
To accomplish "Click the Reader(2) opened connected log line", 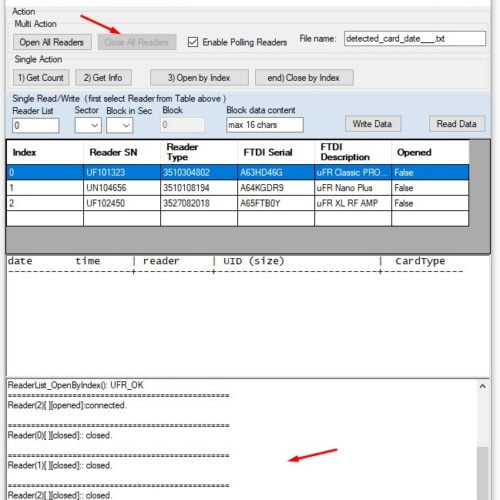I will pyautogui.click(x=67, y=405).
